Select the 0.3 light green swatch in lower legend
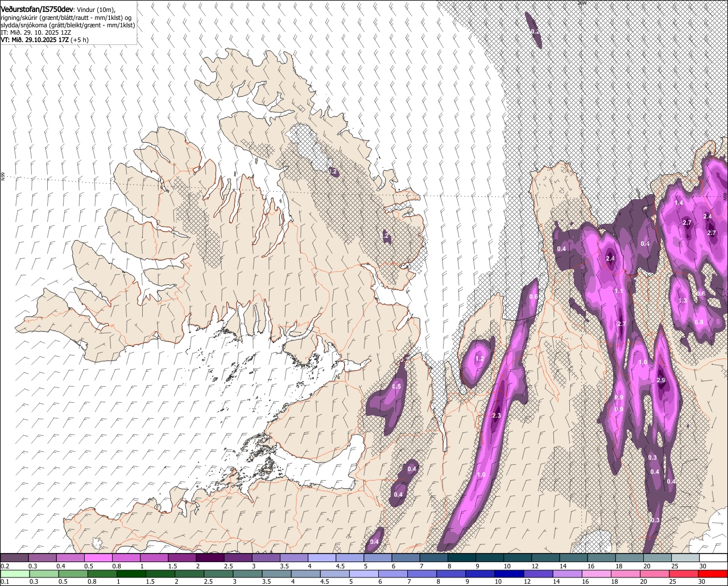 [43, 574]
